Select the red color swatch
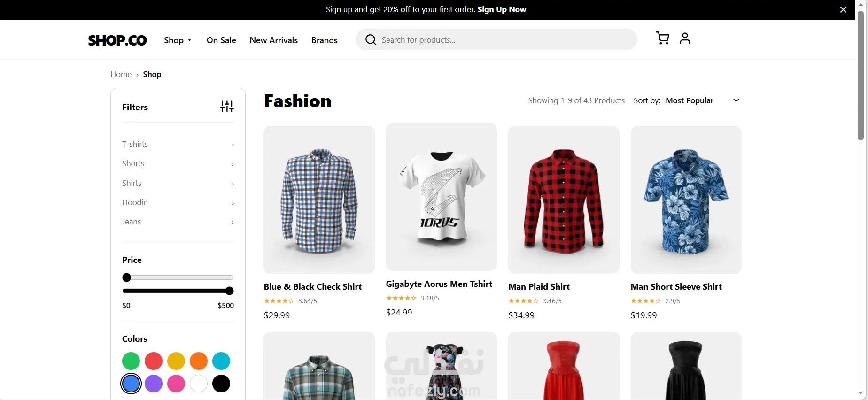 click(x=154, y=361)
